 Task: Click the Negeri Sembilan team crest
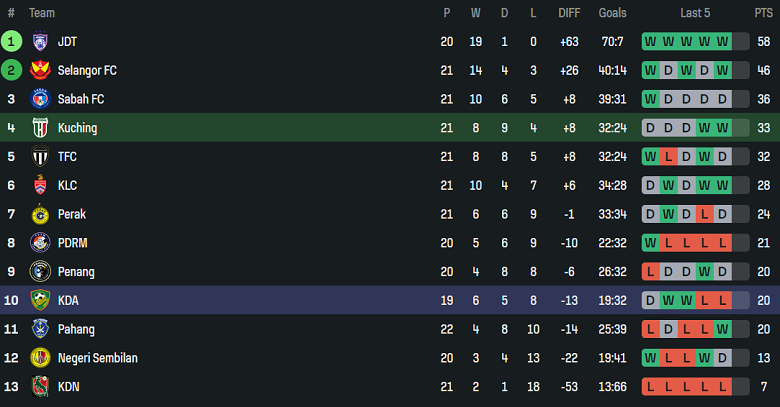[x=40, y=358]
